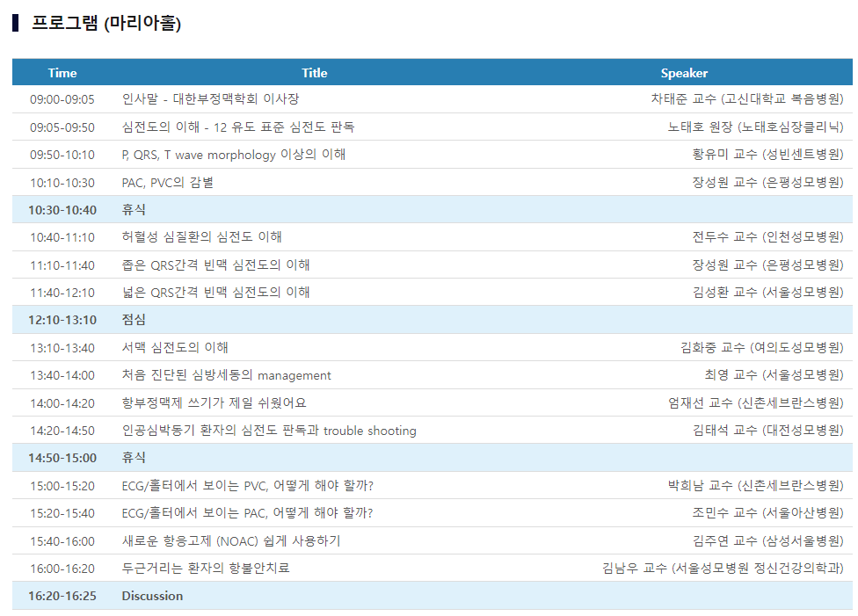Select the 10:30-10:40 break time cell

click(x=62, y=210)
